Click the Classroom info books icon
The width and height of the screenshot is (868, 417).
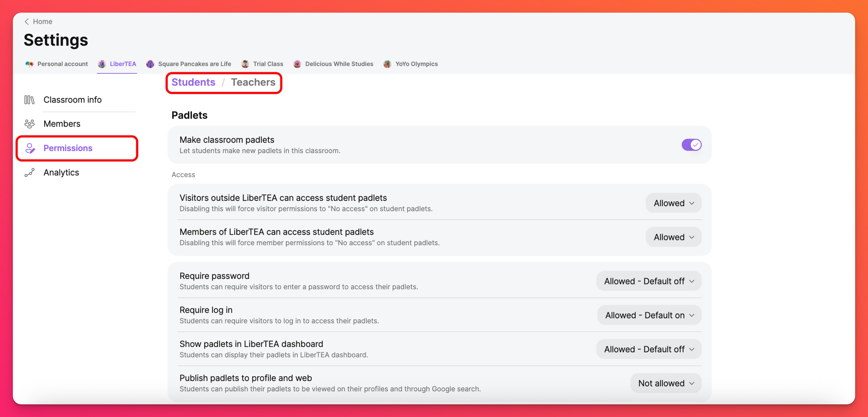(29, 100)
